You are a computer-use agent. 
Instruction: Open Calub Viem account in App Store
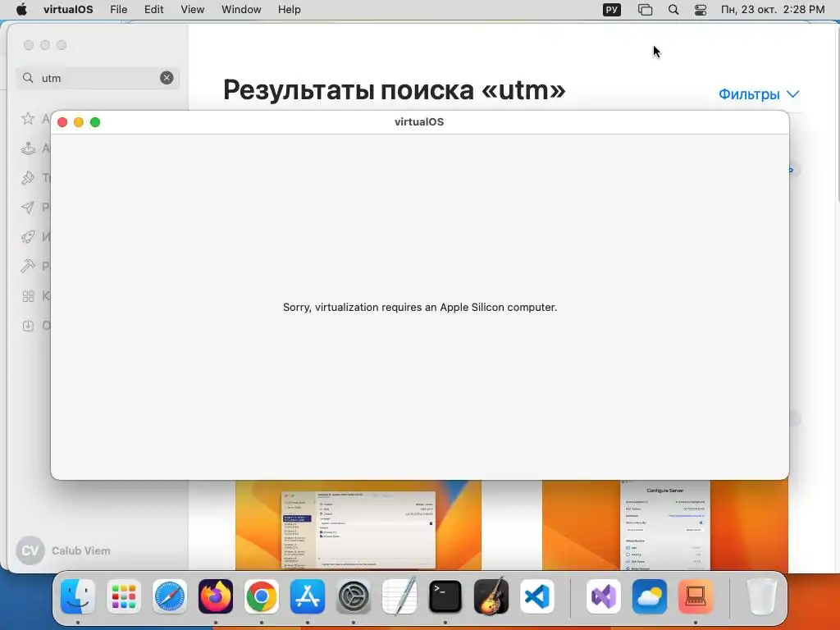point(63,550)
